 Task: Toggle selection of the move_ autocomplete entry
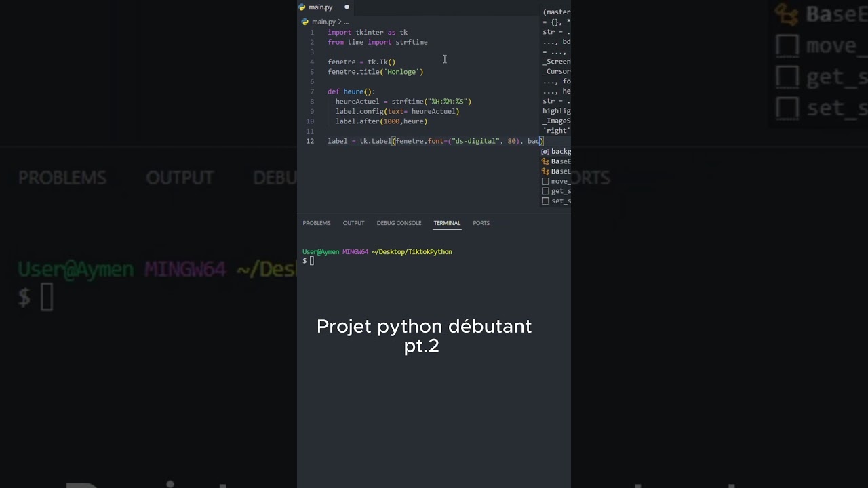pos(559,181)
